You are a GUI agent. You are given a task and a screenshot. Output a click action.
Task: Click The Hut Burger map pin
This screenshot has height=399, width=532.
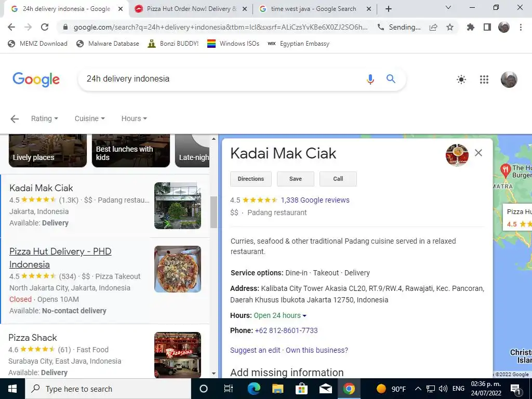[x=506, y=170]
